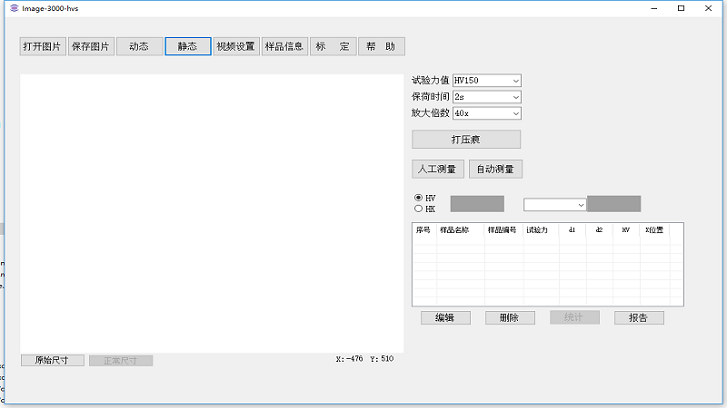Open 视频设置 video settings
Viewport: 727px width, 408px height.
click(x=236, y=46)
